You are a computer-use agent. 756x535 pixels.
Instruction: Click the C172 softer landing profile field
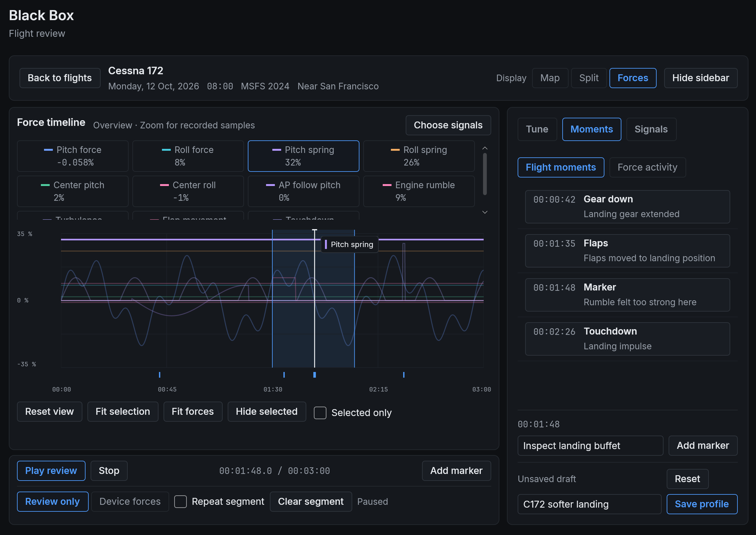point(589,504)
